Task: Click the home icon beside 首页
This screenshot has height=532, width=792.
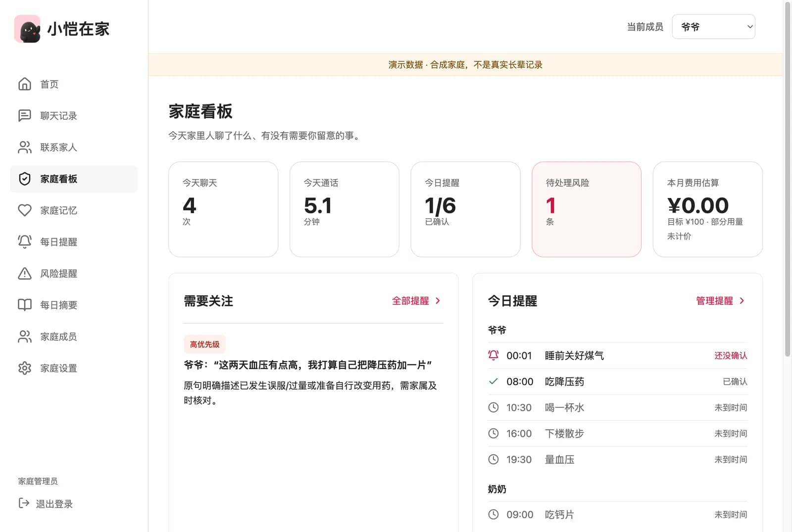Action: pyautogui.click(x=25, y=84)
